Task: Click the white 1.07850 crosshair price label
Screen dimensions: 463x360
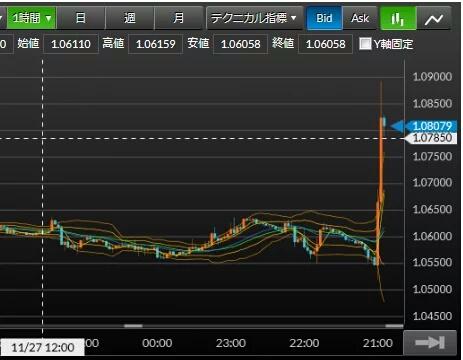Action: click(x=431, y=138)
